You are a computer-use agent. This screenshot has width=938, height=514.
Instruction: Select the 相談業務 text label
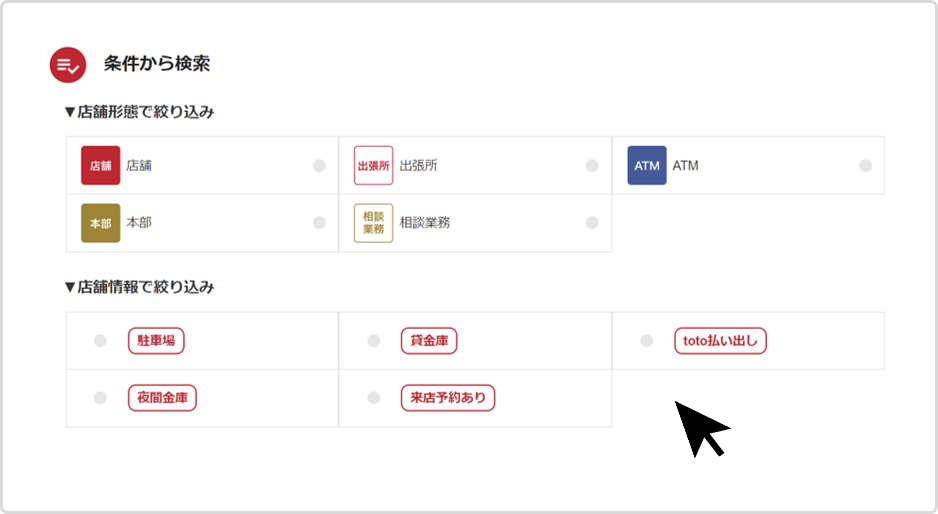pyautogui.click(x=425, y=223)
